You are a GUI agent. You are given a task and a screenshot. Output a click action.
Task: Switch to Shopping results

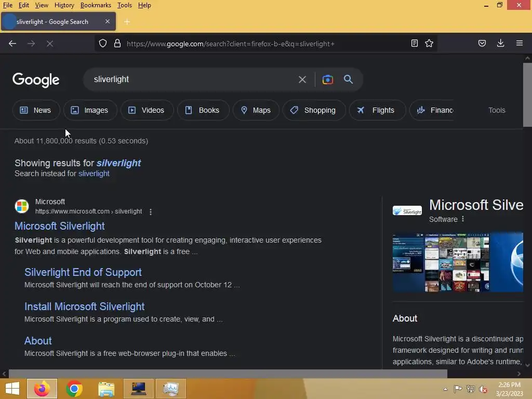pos(314,110)
